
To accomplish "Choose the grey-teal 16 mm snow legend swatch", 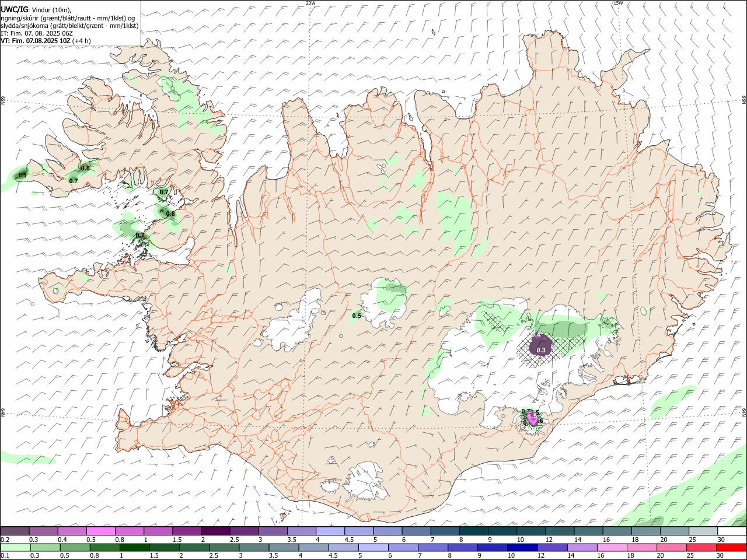I will [x=617, y=531].
